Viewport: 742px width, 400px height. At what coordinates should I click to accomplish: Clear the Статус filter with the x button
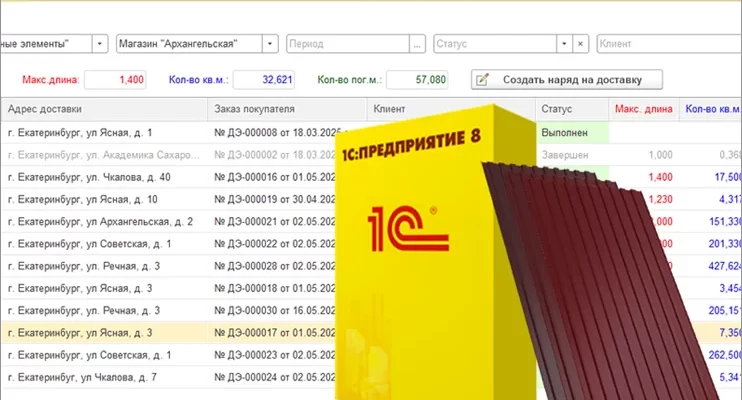click(581, 44)
